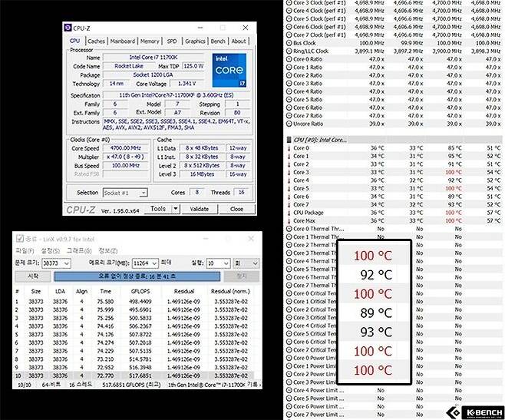Click the GFLOPS column header in LinX

click(x=140, y=291)
